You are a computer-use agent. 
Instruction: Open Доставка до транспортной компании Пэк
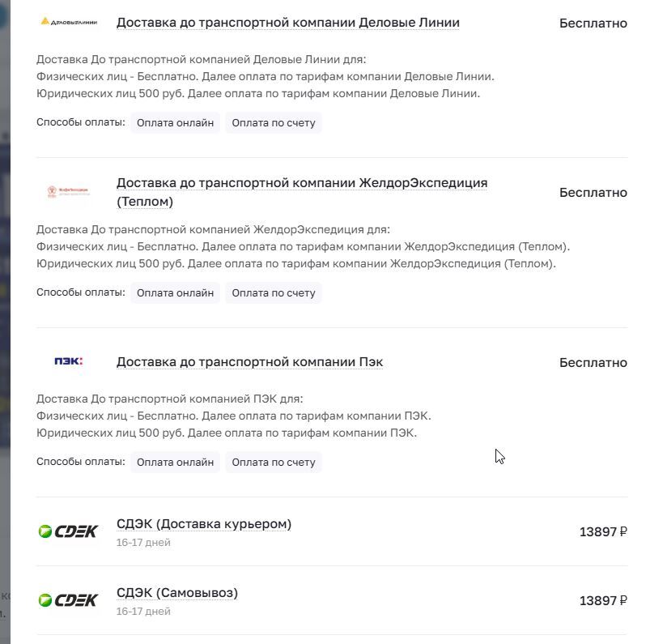click(x=249, y=362)
